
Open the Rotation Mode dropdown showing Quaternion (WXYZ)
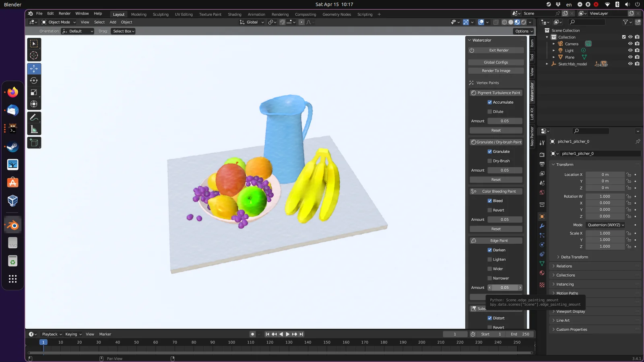(x=605, y=225)
